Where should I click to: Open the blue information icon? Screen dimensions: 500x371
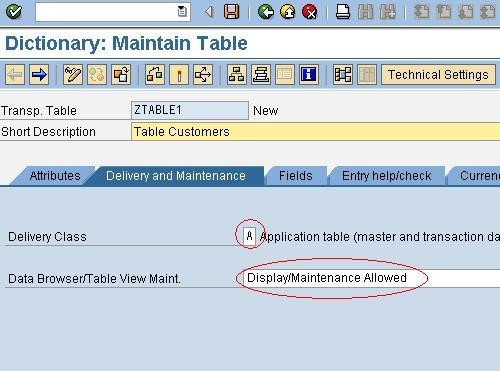pyautogui.click(x=309, y=74)
